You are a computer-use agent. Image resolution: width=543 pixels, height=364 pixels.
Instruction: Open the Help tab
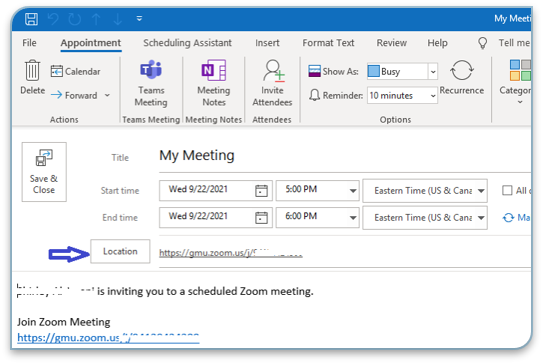[x=437, y=43]
